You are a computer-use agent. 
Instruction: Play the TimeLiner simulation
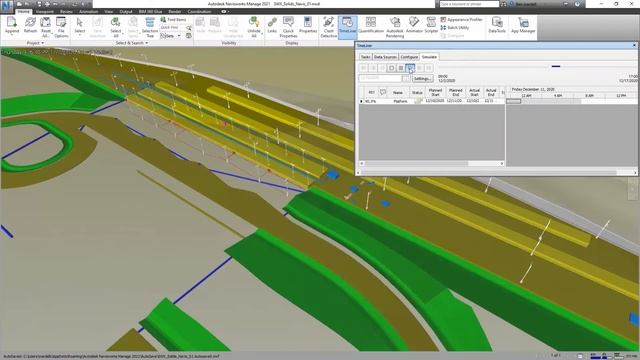410,68
